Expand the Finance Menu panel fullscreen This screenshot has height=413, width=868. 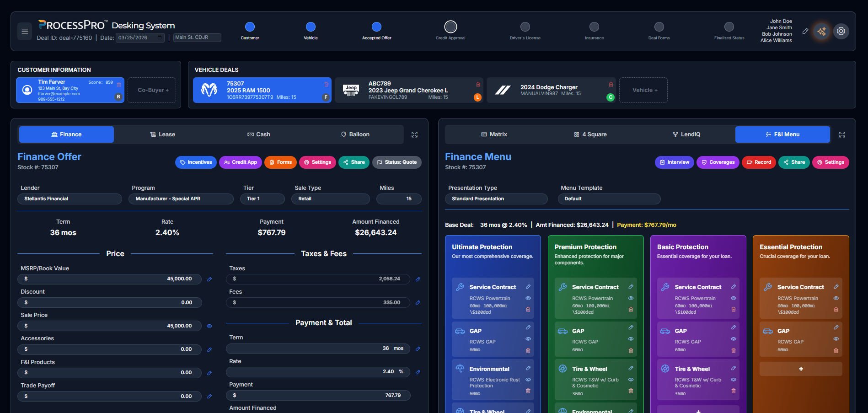coord(842,134)
